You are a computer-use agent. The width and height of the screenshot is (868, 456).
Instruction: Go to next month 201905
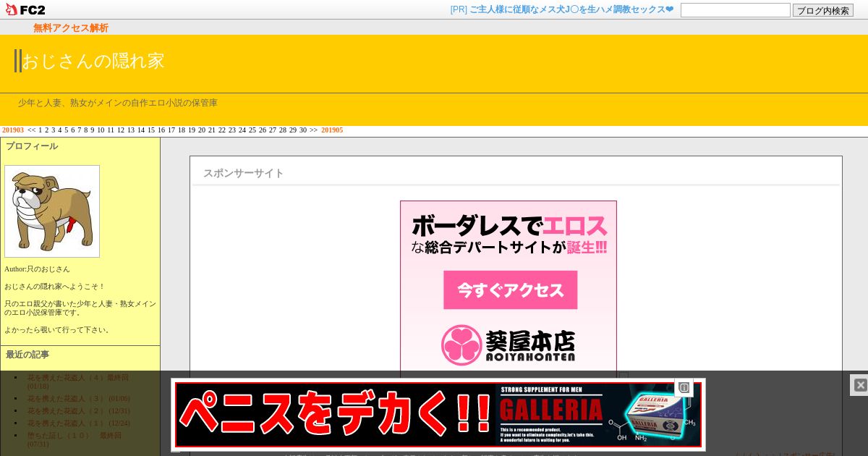coord(332,130)
